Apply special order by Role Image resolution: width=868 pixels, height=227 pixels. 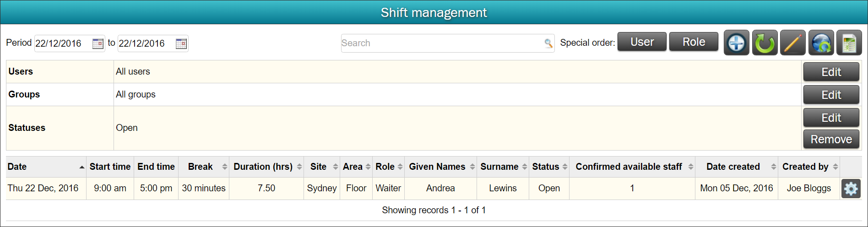[694, 42]
